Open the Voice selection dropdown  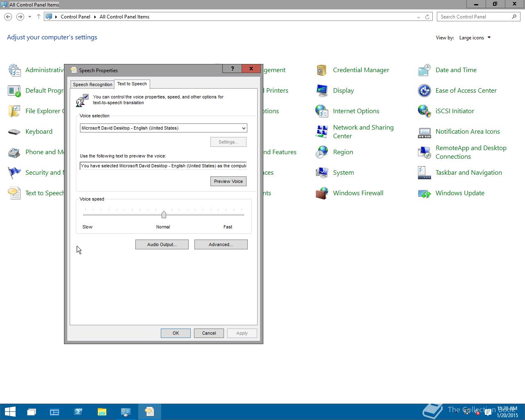click(164, 128)
